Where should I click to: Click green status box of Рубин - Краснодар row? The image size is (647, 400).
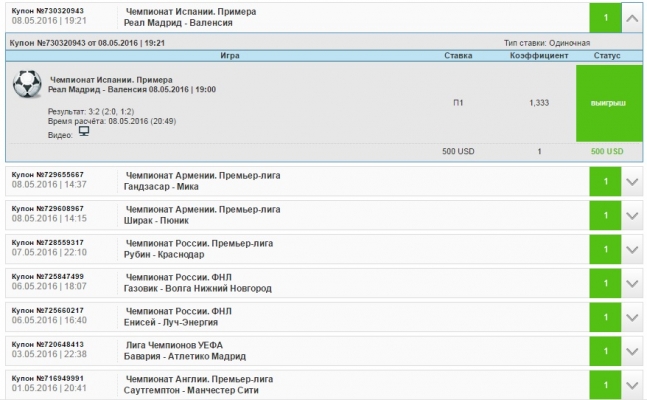[605, 249]
